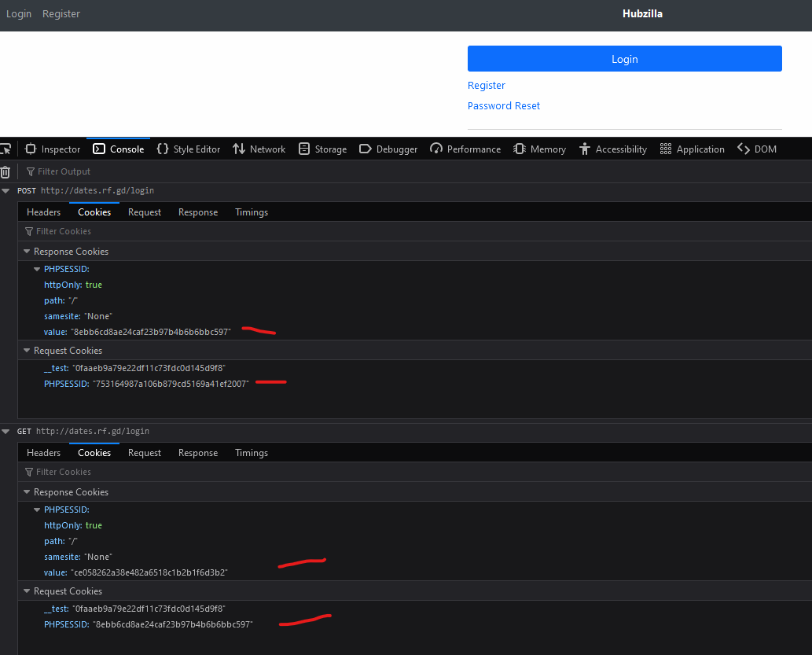Follow the Password Reset link

[504, 106]
